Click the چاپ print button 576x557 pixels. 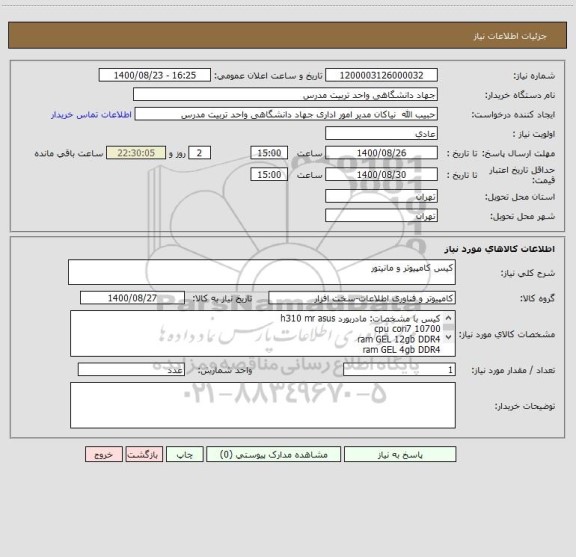[184, 454]
